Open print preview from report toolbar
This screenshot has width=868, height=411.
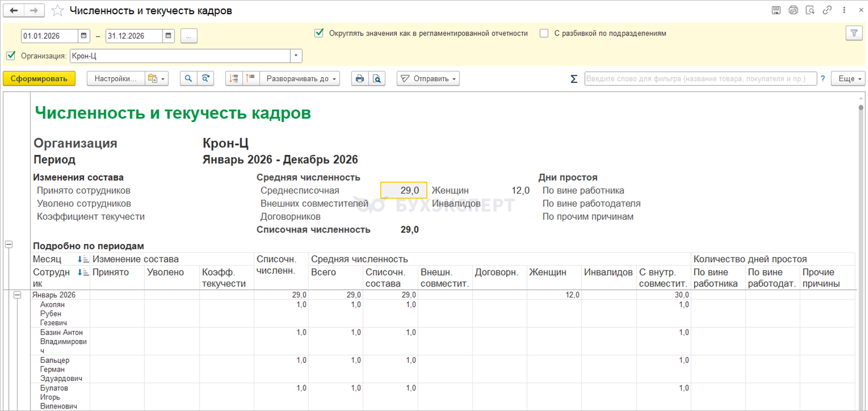pos(377,79)
